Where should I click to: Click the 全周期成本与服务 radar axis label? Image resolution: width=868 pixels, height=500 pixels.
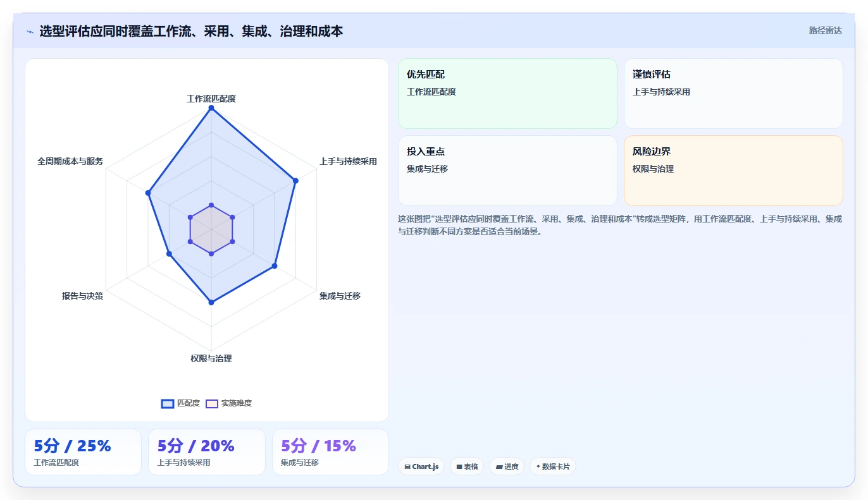coord(70,161)
